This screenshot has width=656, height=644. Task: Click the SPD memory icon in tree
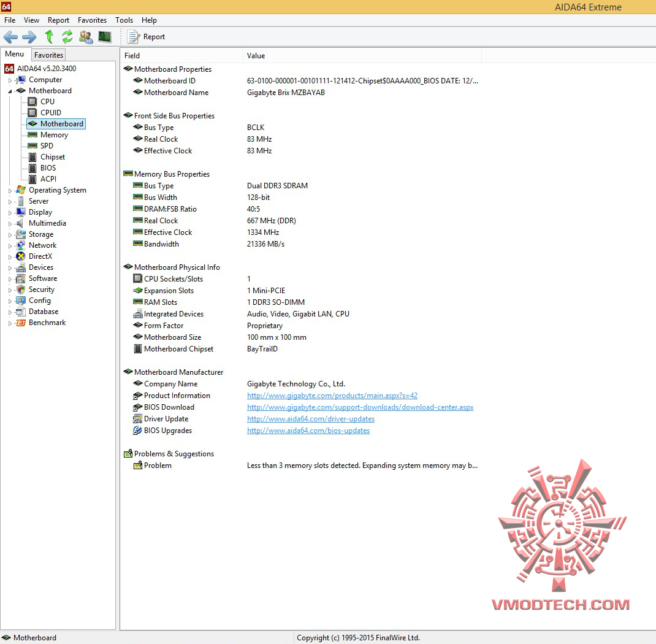[32, 145]
